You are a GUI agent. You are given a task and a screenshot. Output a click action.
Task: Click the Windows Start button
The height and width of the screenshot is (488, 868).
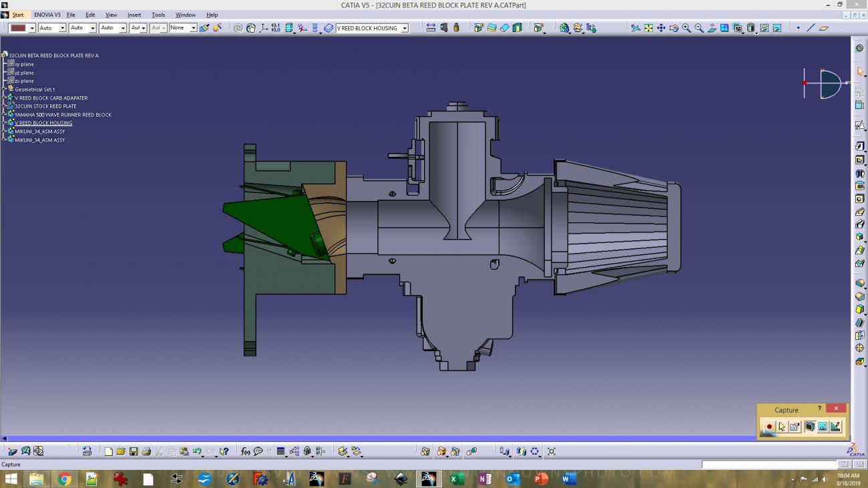tap(11, 479)
